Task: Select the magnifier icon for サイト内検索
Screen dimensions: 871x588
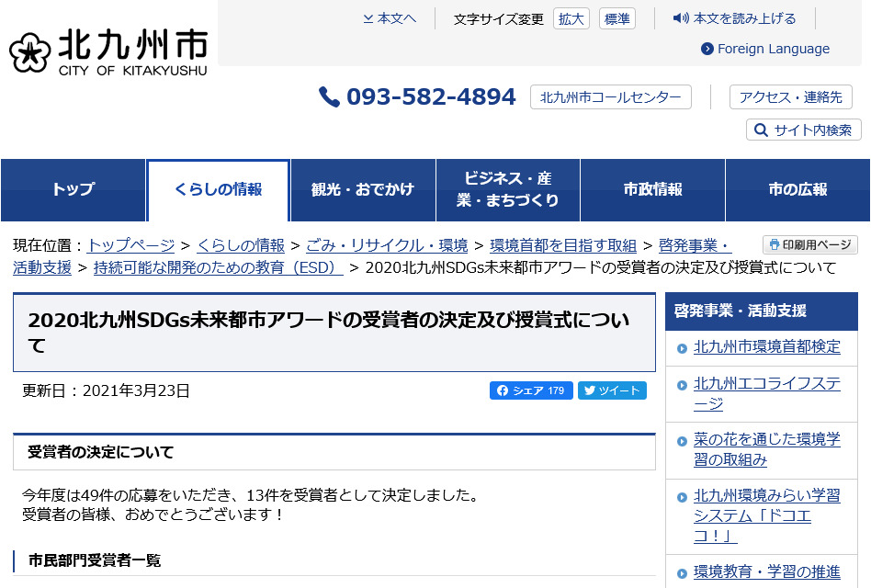Action: pos(759,130)
